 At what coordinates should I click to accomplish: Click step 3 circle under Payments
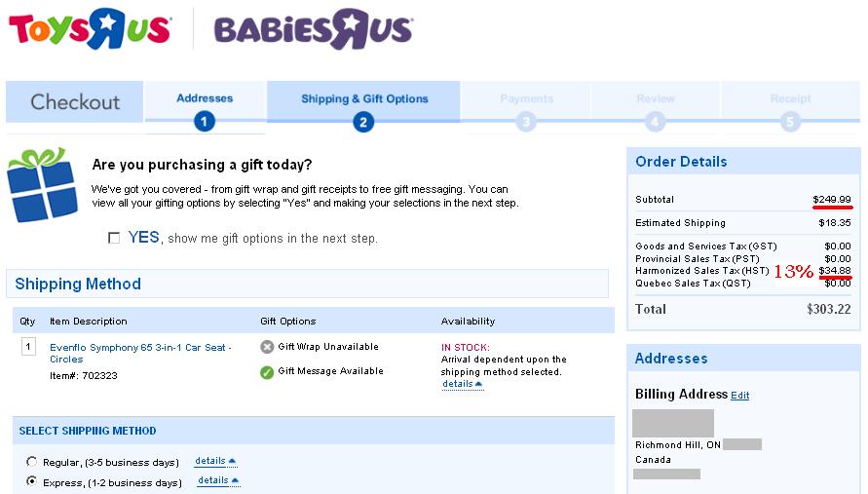[x=526, y=121]
